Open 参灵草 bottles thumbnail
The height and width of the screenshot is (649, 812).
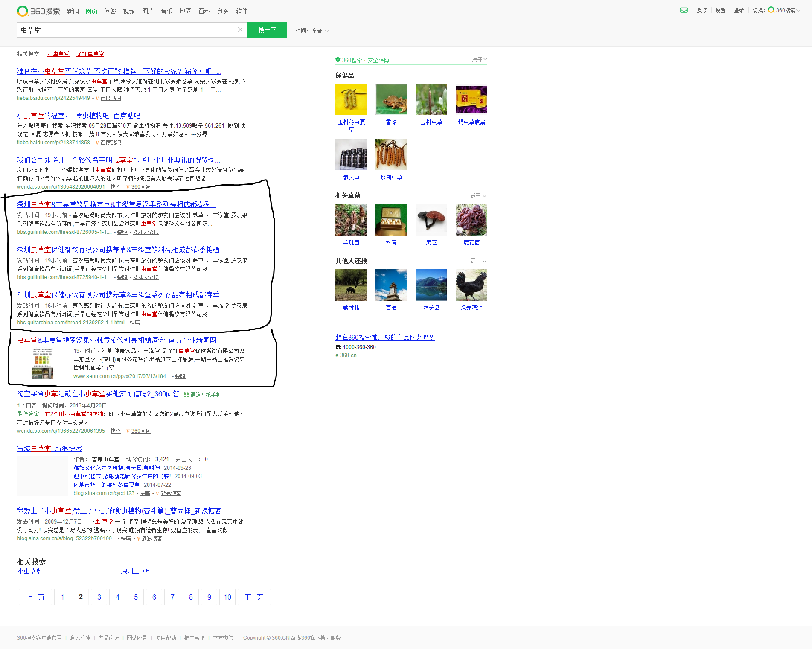coord(351,154)
